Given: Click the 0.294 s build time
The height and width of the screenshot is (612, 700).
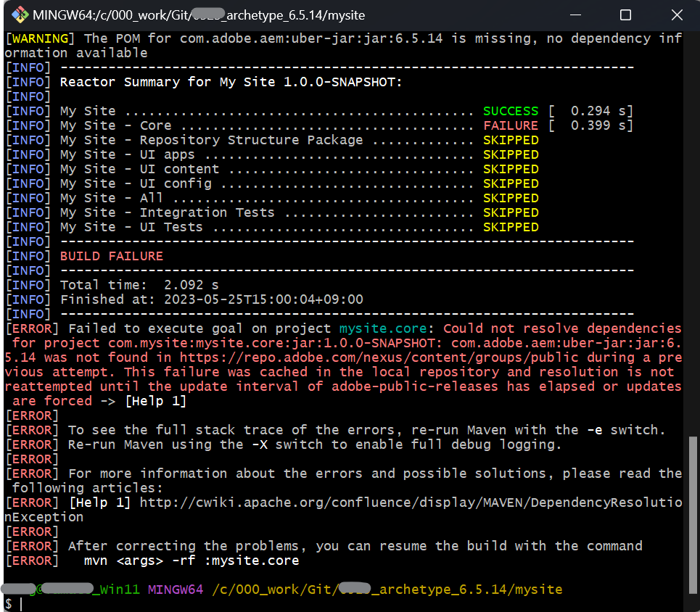Looking at the screenshot, I should coord(590,111).
